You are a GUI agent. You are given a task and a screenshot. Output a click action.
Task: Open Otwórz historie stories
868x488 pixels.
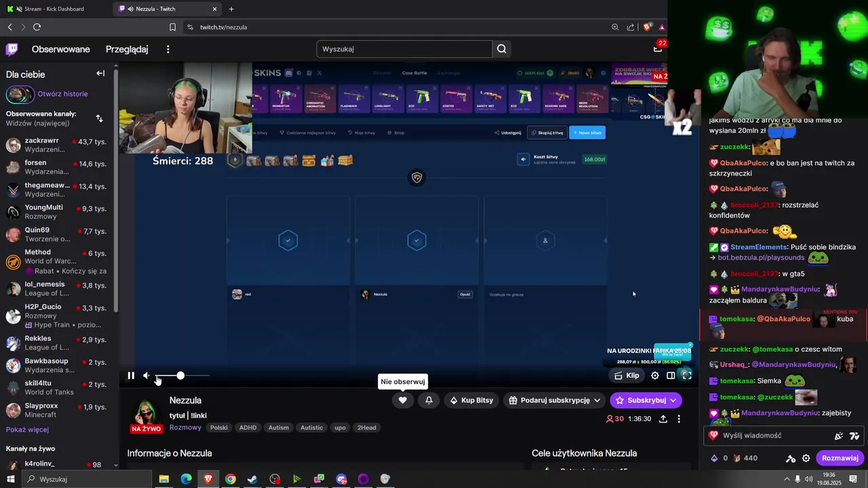[x=62, y=94]
